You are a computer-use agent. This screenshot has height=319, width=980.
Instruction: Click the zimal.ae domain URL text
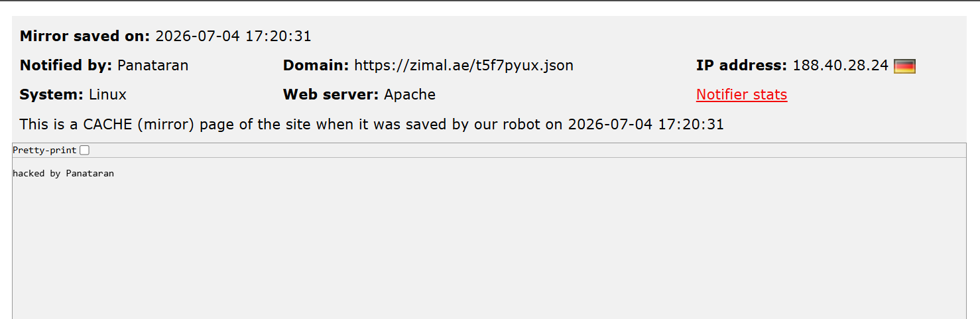pyautogui.click(x=463, y=66)
